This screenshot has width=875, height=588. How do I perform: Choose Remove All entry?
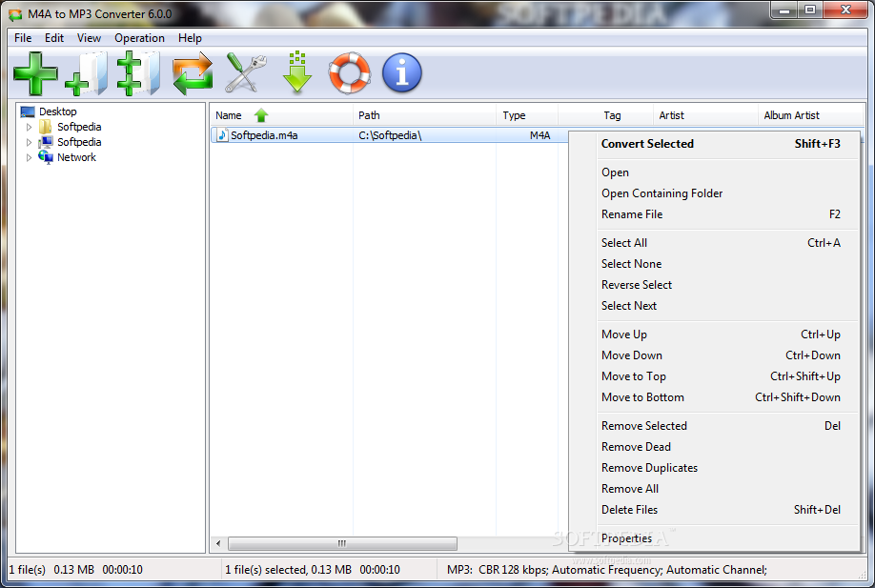click(x=714, y=489)
